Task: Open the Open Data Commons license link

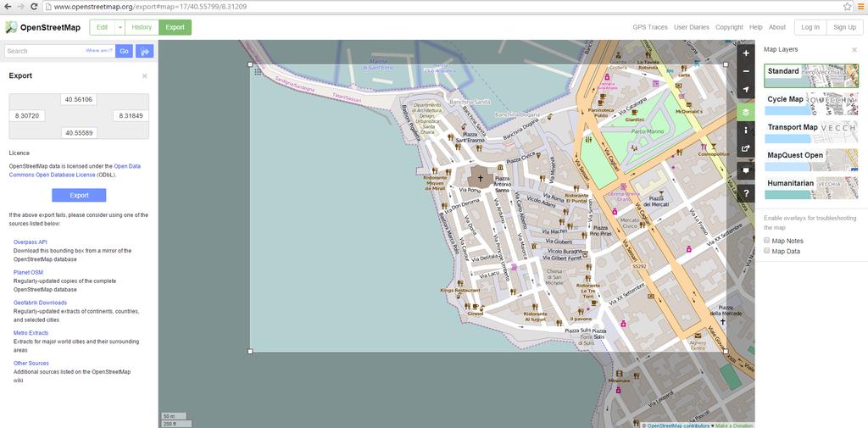Action: pos(75,170)
